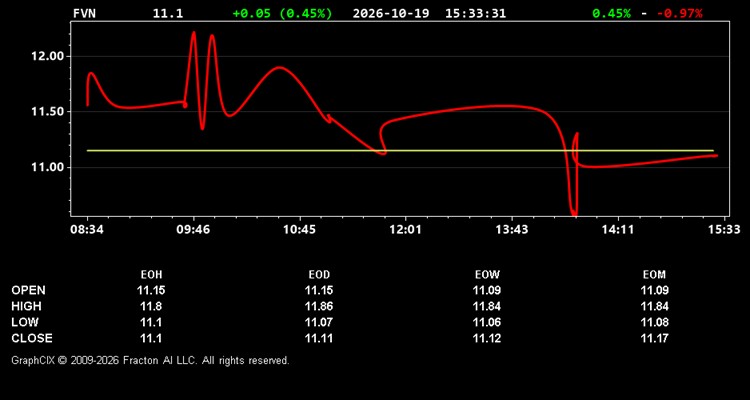Click the 08:34 time axis label
Screen dimensions: 750x400
coord(87,230)
